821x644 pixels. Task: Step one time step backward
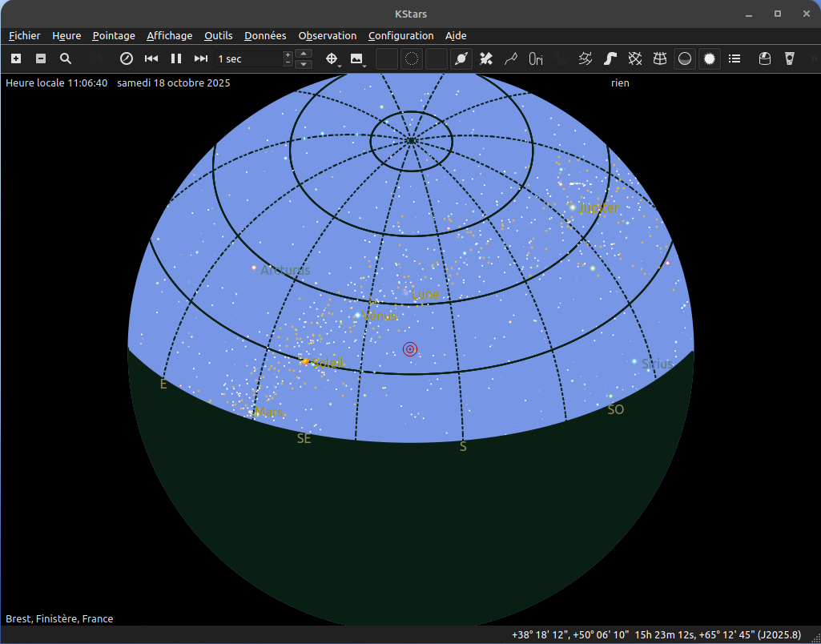(x=151, y=58)
